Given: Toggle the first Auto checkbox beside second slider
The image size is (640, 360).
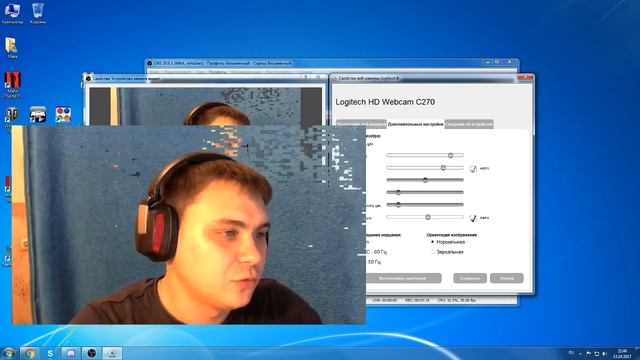Looking at the screenshot, I should pyautogui.click(x=473, y=169).
